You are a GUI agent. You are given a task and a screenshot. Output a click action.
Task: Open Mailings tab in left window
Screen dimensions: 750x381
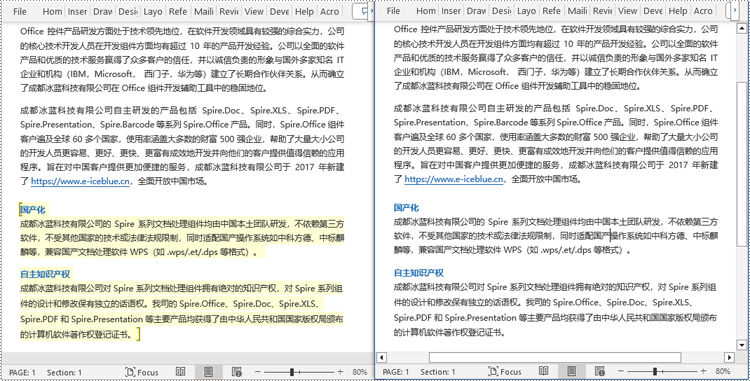click(204, 11)
